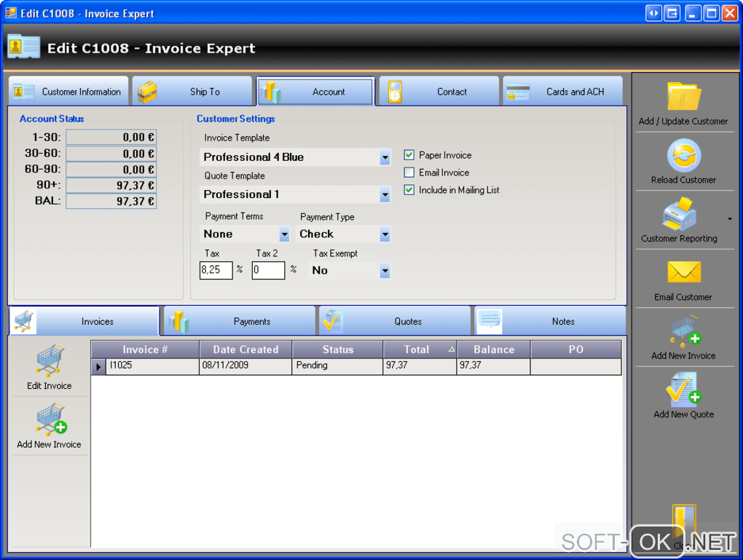Click the customer card icon in header banner
The height and width of the screenshot is (560, 743).
pos(24,47)
